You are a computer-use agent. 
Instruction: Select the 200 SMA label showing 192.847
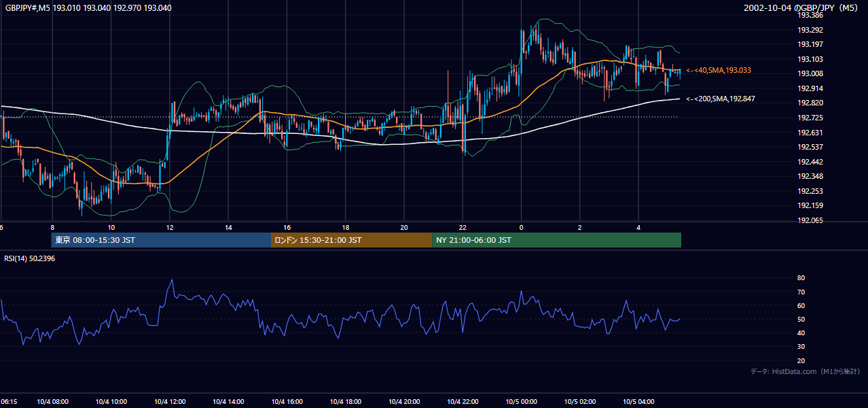[x=721, y=99]
